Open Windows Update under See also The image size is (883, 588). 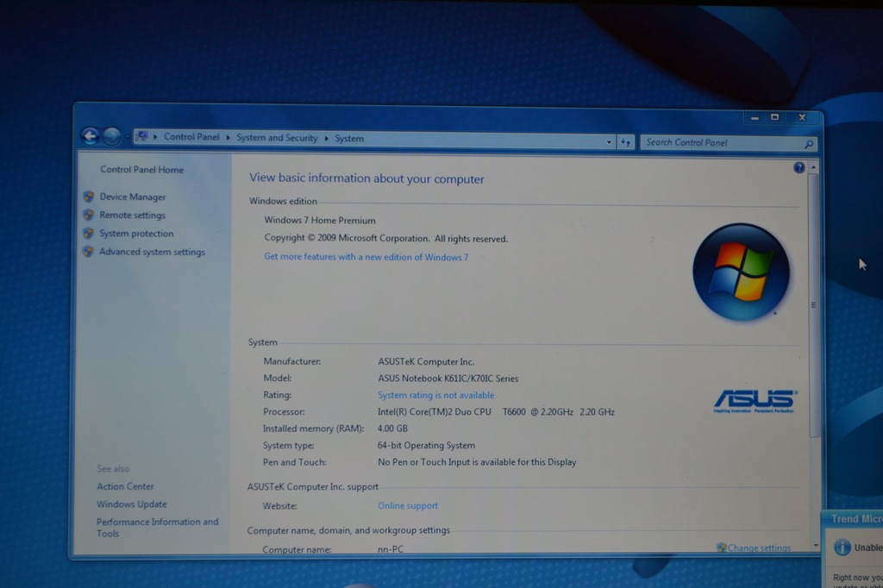(132, 504)
